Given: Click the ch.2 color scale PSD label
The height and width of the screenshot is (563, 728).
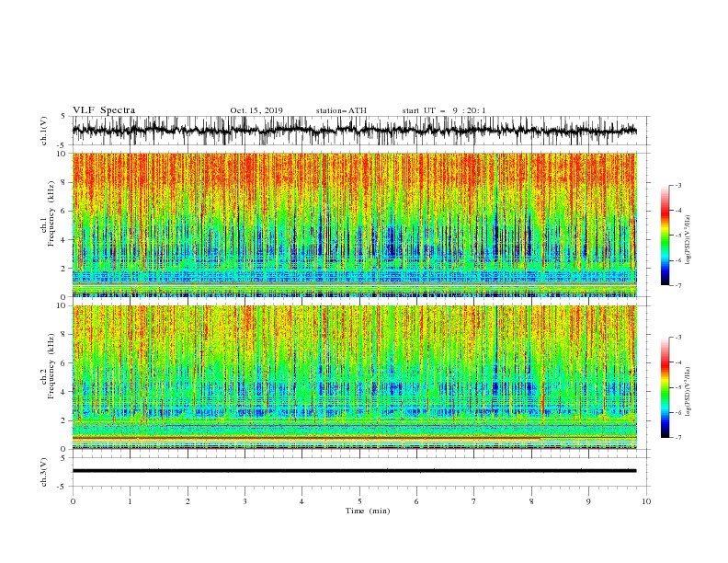Looking at the screenshot, I should pyautogui.click(x=688, y=391).
